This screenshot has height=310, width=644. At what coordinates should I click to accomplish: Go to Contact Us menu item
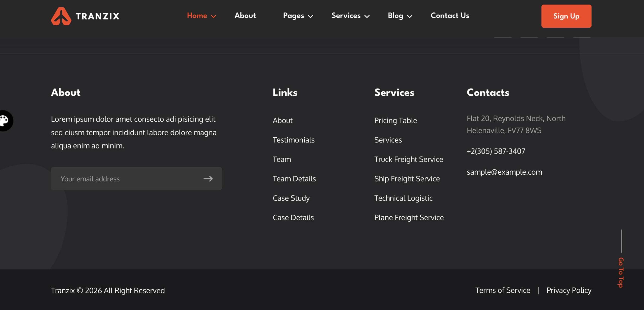[x=450, y=16]
